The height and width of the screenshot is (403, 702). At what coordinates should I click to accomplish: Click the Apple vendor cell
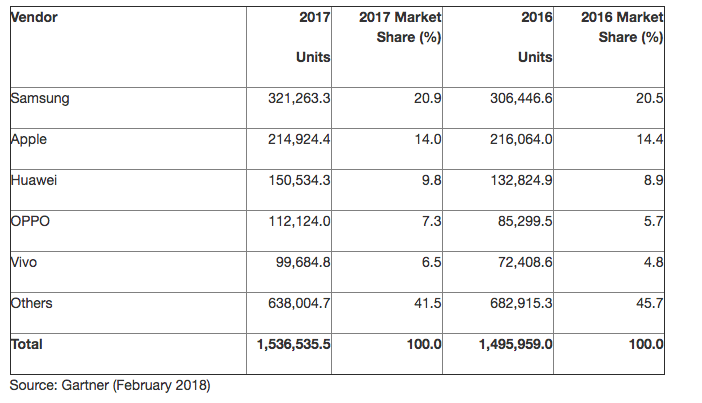click(x=29, y=140)
